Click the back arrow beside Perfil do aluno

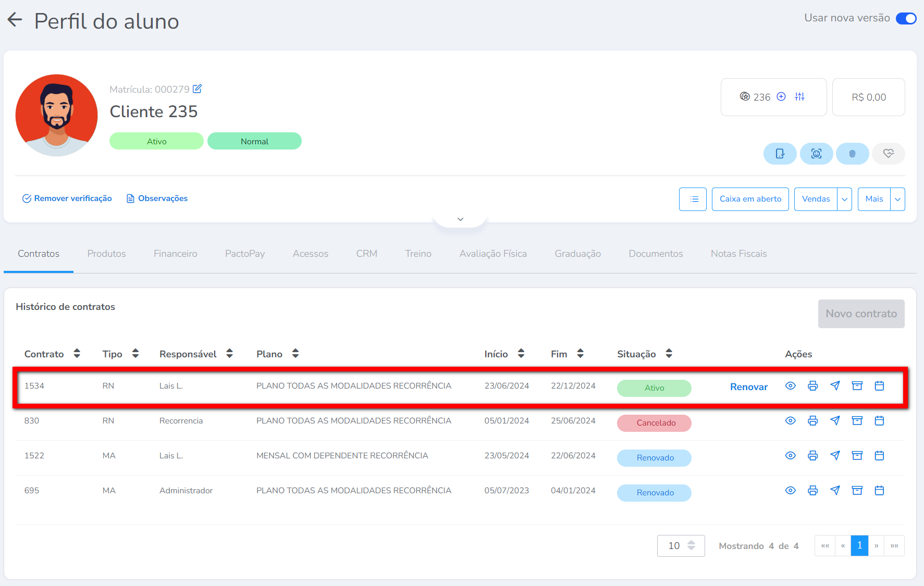[x=15, y=20]
